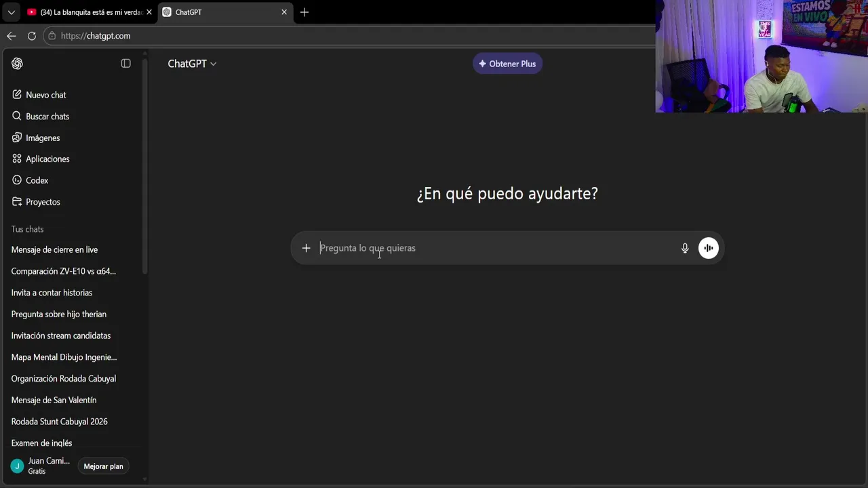The width and height of the screenshot is (868, 488).
Task: Switch to the YouTube La blanquita tab
Action: pyautogui.click(x=89, y=12)
